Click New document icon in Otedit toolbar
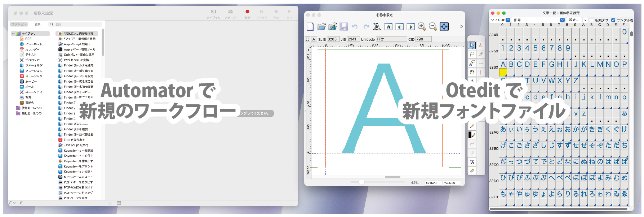644x217 pixels. [x=310, y=26]
